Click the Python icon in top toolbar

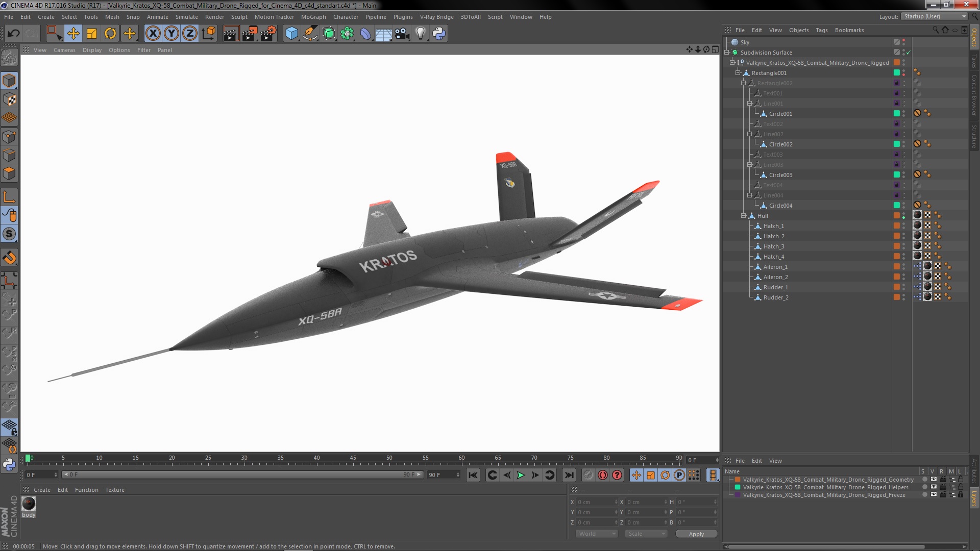tap(439, 34)
